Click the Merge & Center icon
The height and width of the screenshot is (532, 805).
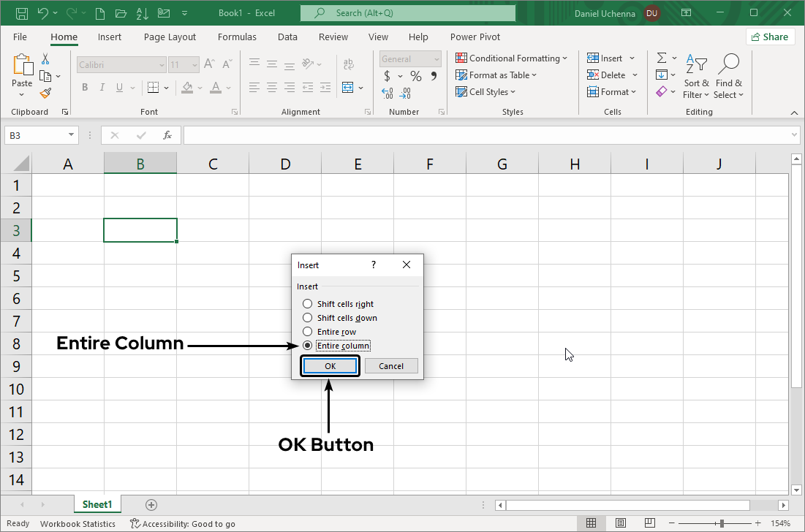(349, 87)
